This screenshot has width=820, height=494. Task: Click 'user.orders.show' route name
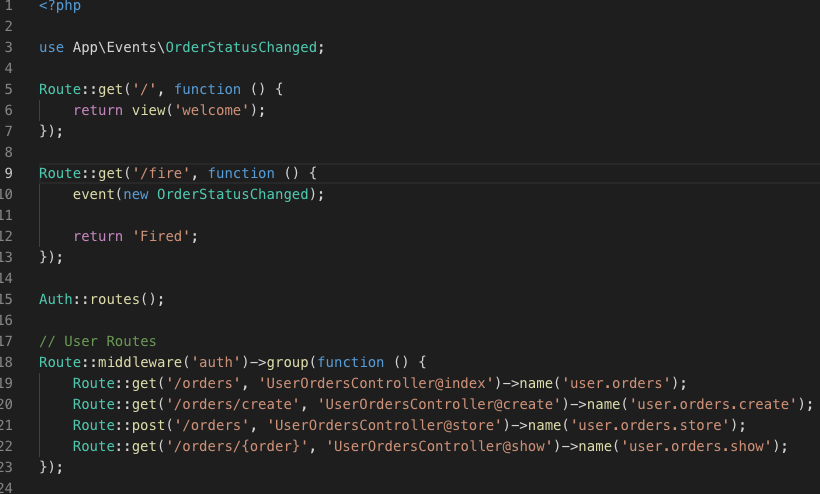(696, 446)
